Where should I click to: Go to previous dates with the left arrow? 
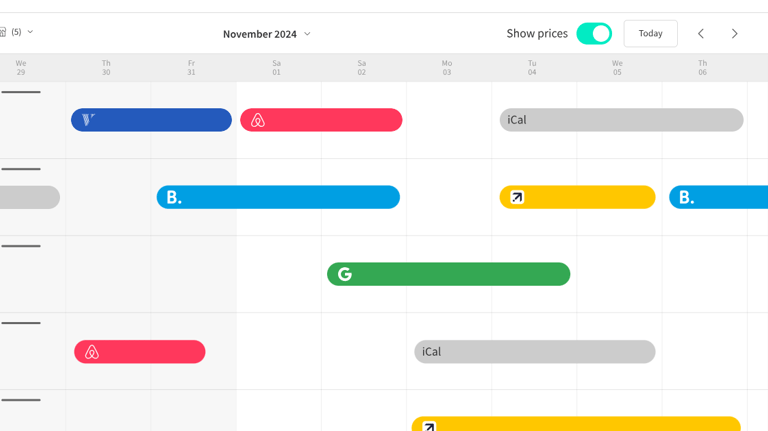701,34
